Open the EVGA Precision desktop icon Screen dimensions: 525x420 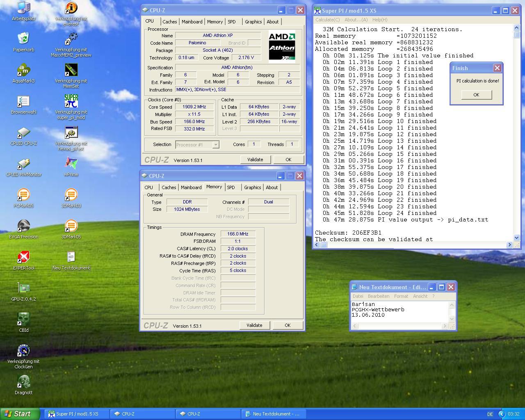click(24, 229)
